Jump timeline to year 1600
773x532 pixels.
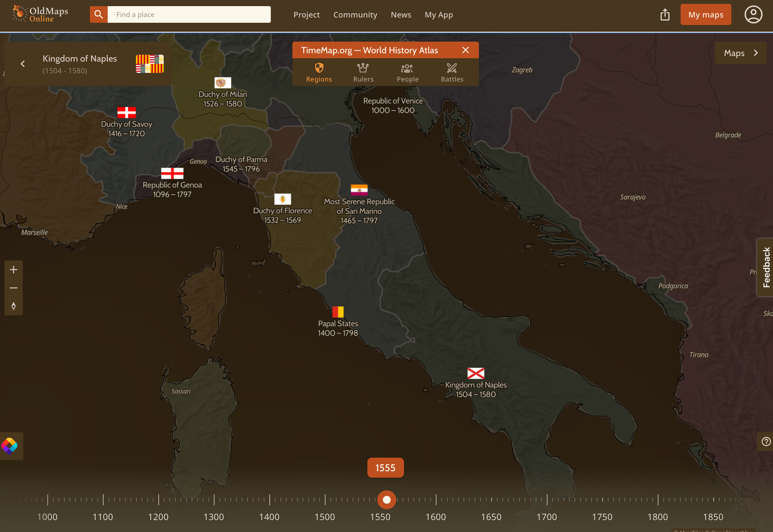pos(436,517)
